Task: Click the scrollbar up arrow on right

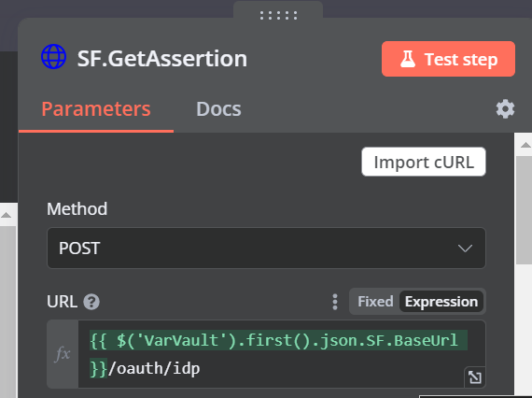Action: click(x=525, y=145)
